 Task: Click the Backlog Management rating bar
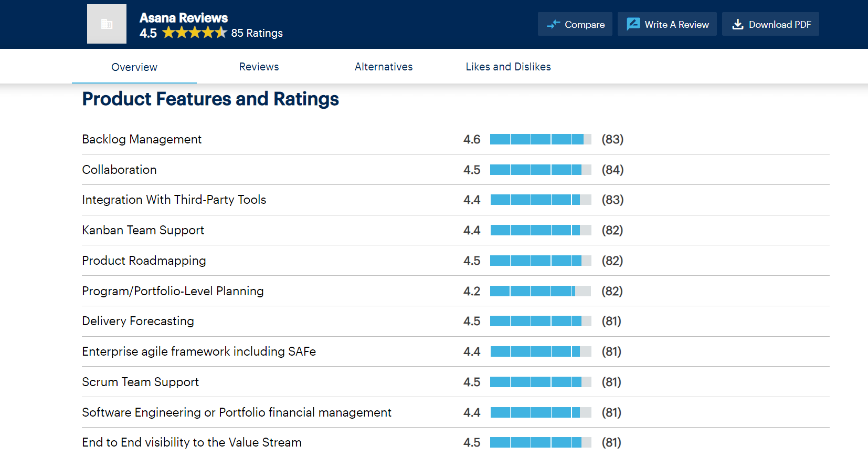(540, 139)
